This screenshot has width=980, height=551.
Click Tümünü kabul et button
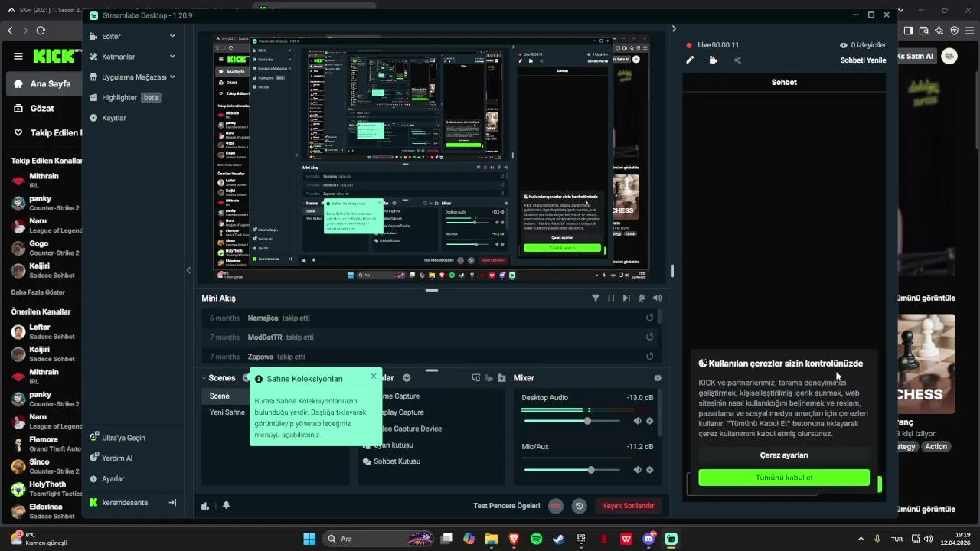tap(784, 478)
